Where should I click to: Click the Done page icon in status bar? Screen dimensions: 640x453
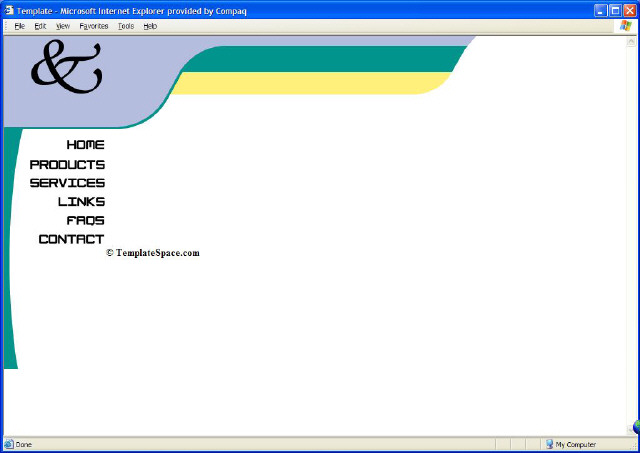(x=9, y=444)
